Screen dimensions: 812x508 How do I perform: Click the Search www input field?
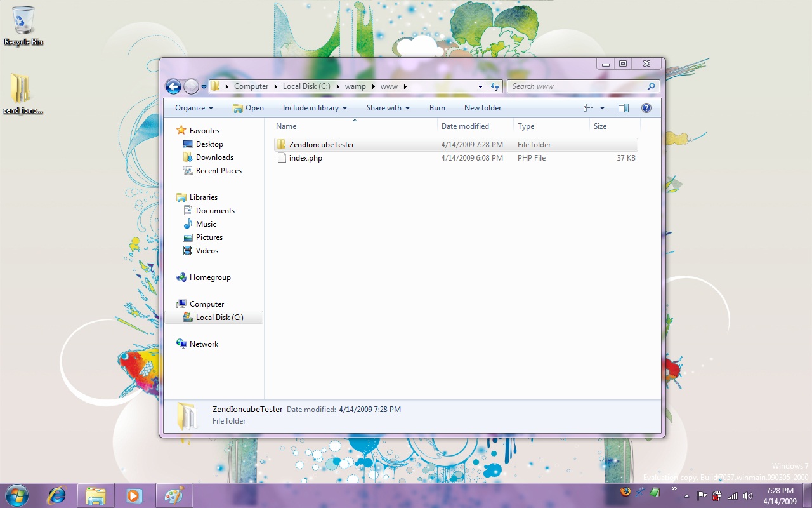(x=577, y=86)
